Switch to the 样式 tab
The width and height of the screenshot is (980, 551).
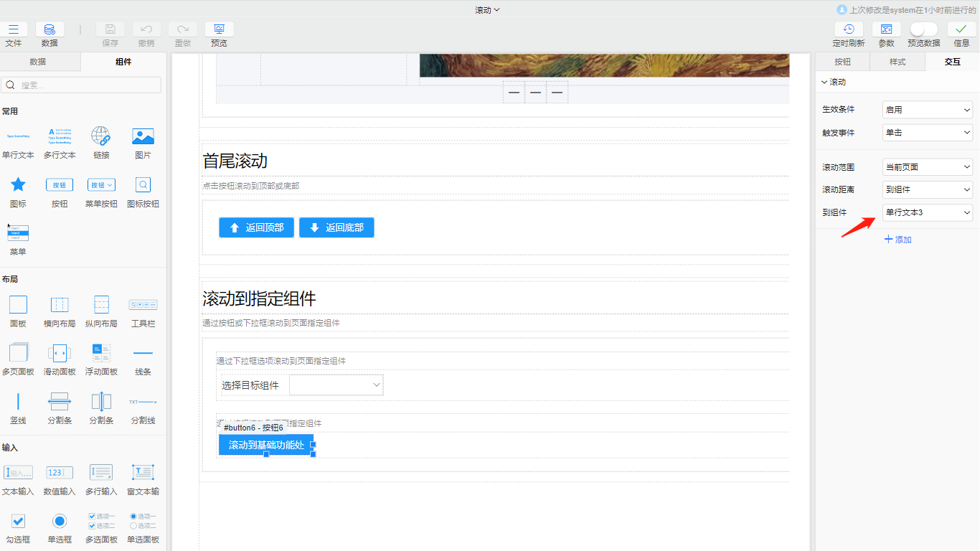[x=897, y=62]
